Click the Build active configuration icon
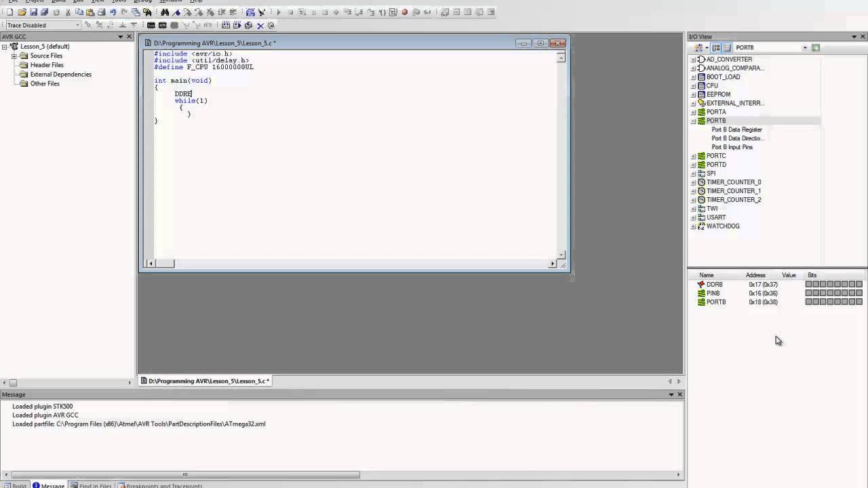Viewport: 868px width, 488px height. [226, 25]
